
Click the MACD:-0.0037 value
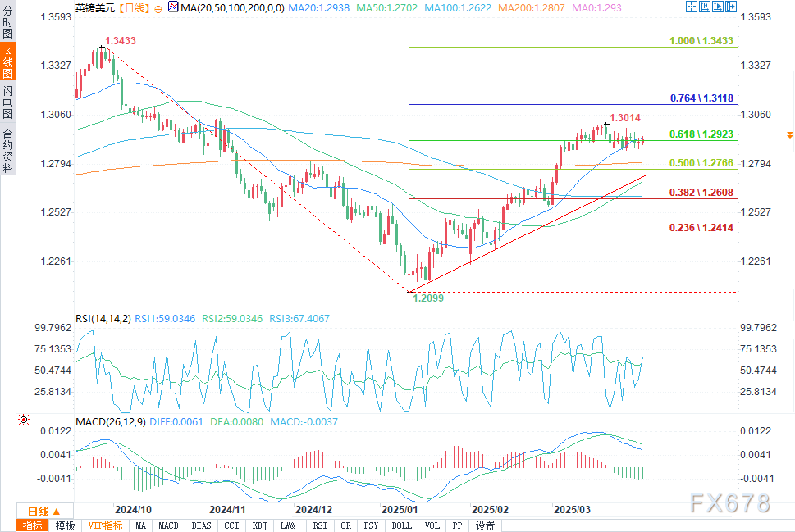tap(304, 422)
